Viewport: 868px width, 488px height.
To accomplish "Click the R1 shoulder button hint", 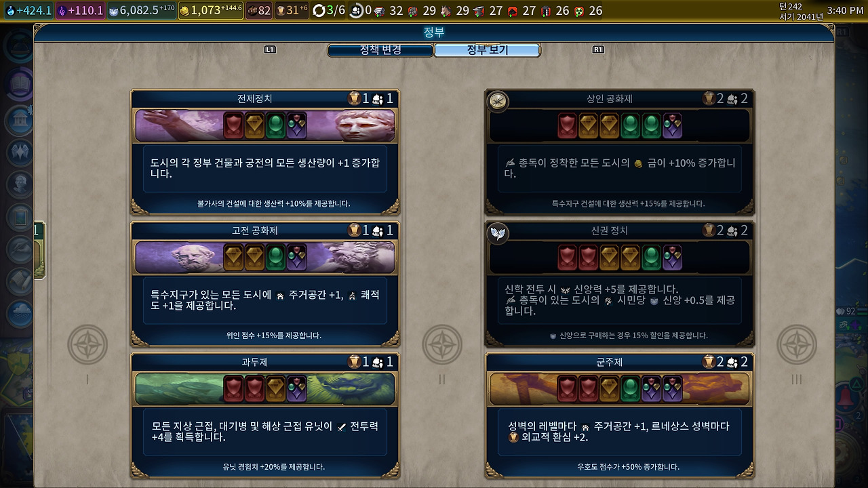I will (598, 49).
